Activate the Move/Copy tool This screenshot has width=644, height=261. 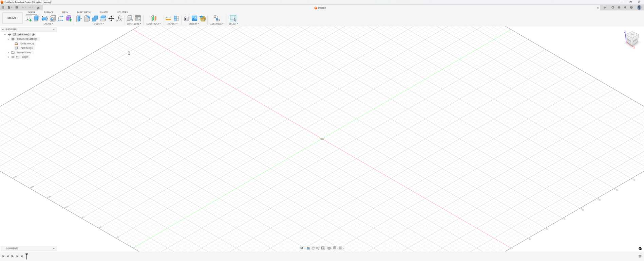111,18
